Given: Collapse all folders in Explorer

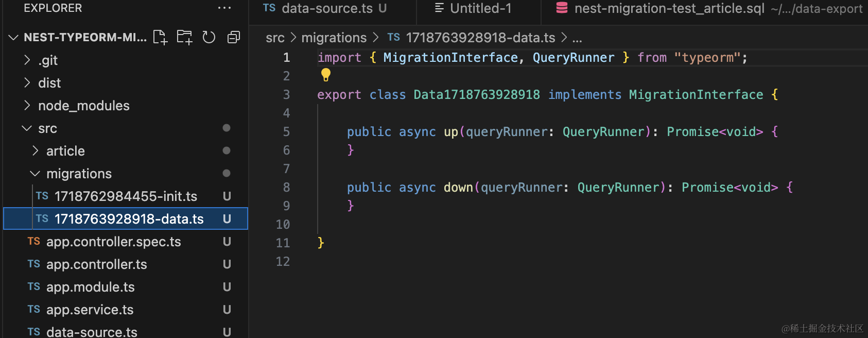Looking at the screenshot, I should click(x=233, y=37).
